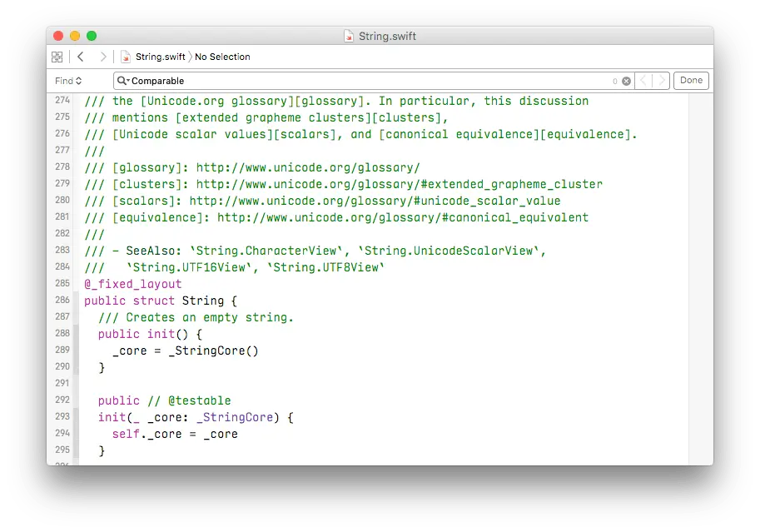Open the search magnifier options menu
This screenshot has height=532, width=760.
click(x=123, y=81)
